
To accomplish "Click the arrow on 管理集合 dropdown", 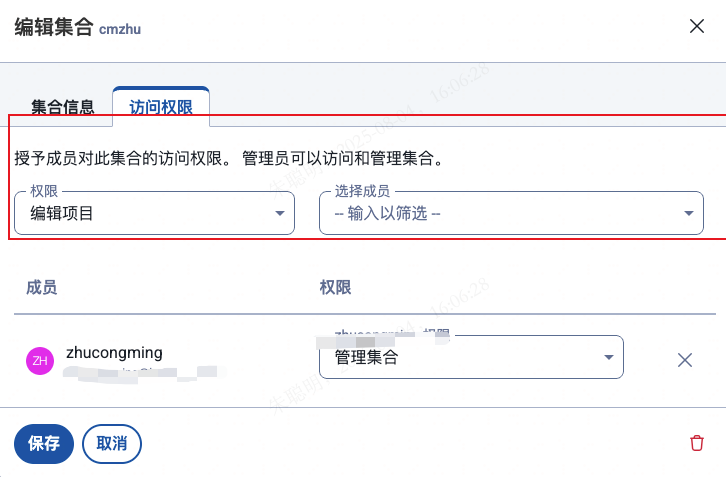I will pyautogui.click(x=608, y=357).
